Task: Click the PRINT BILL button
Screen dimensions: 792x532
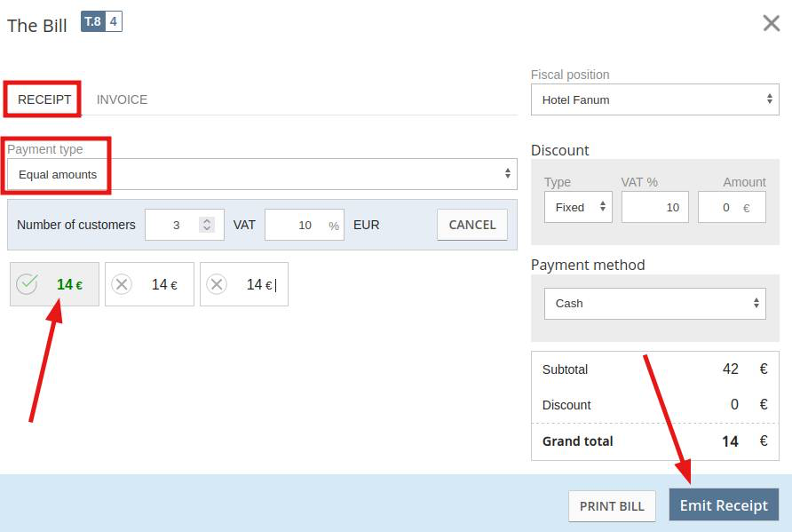Action: (x=612, y=506)
